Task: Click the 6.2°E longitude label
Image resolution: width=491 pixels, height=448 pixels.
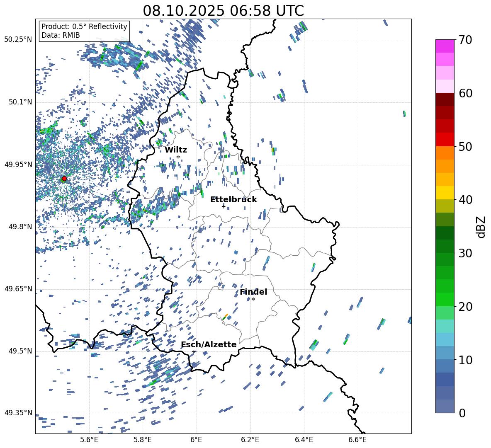Action: click(x=250, y=440)
